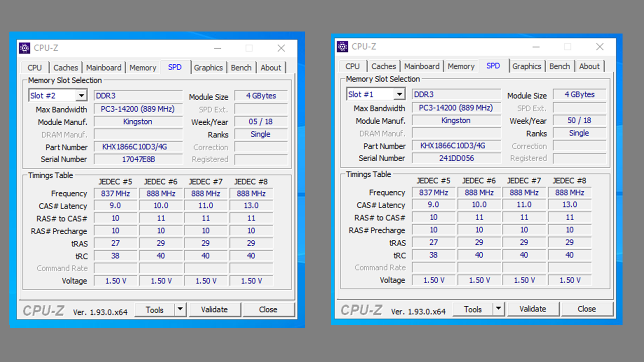This screenshot has height=362, width=644.
Task: Click Kingston manufacturer field in left window
Action: coord(138,122)
